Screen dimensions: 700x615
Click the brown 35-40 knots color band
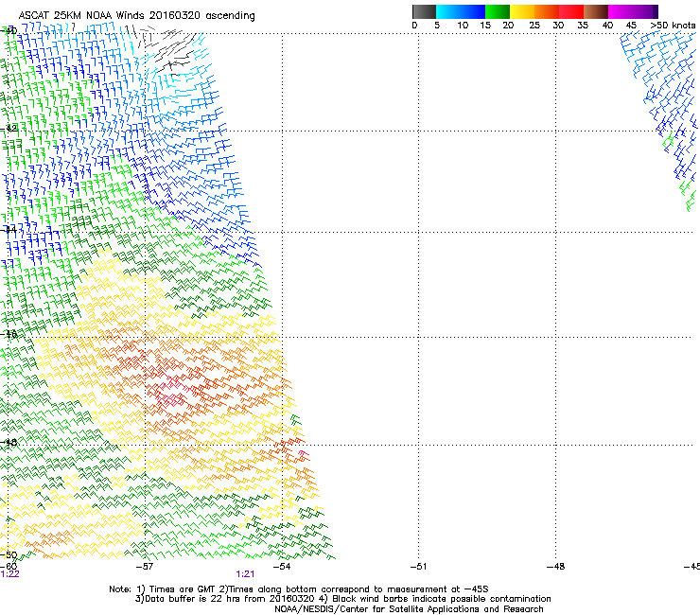click(x=596, y=11)
